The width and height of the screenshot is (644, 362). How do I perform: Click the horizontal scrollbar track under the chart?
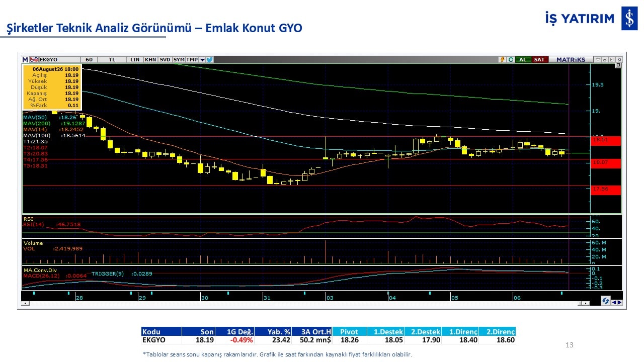click(306, 303)
